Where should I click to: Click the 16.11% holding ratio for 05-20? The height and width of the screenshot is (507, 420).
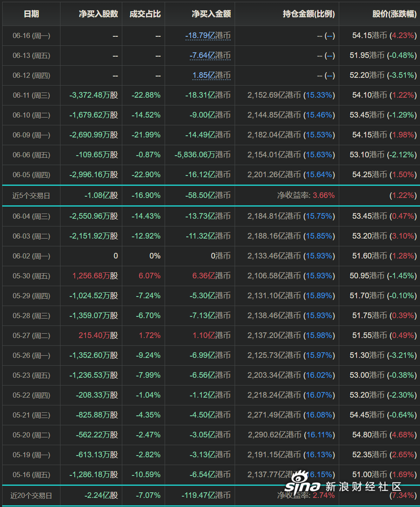[319, 435]
